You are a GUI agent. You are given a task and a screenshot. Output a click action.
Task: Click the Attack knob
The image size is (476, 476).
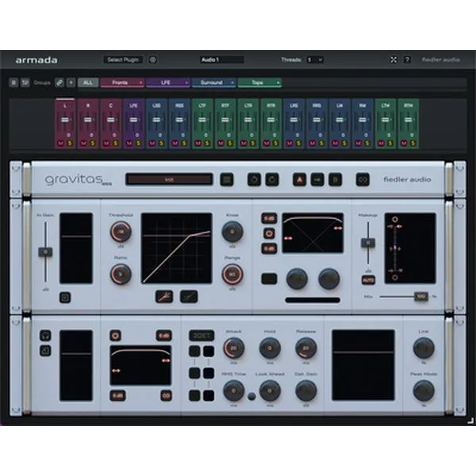234,348
